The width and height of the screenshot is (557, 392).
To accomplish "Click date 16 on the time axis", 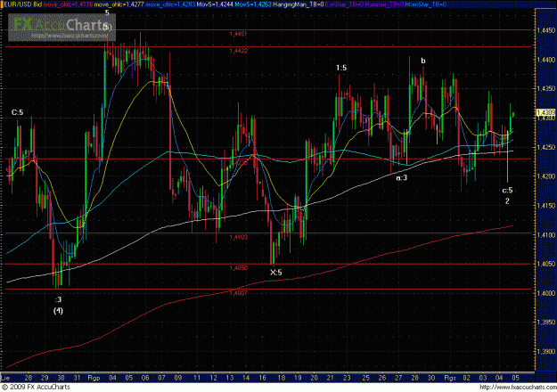I will click(x=262, y=378).
